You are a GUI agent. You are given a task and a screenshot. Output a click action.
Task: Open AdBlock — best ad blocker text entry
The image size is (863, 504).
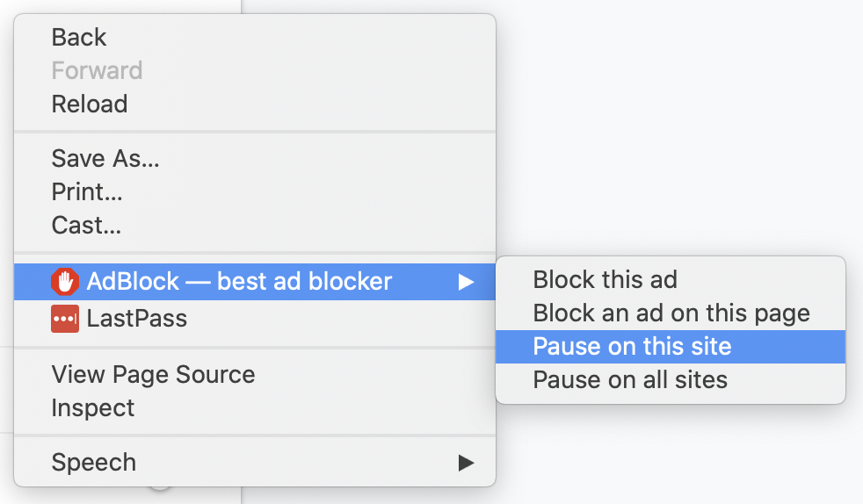(239, 281)
